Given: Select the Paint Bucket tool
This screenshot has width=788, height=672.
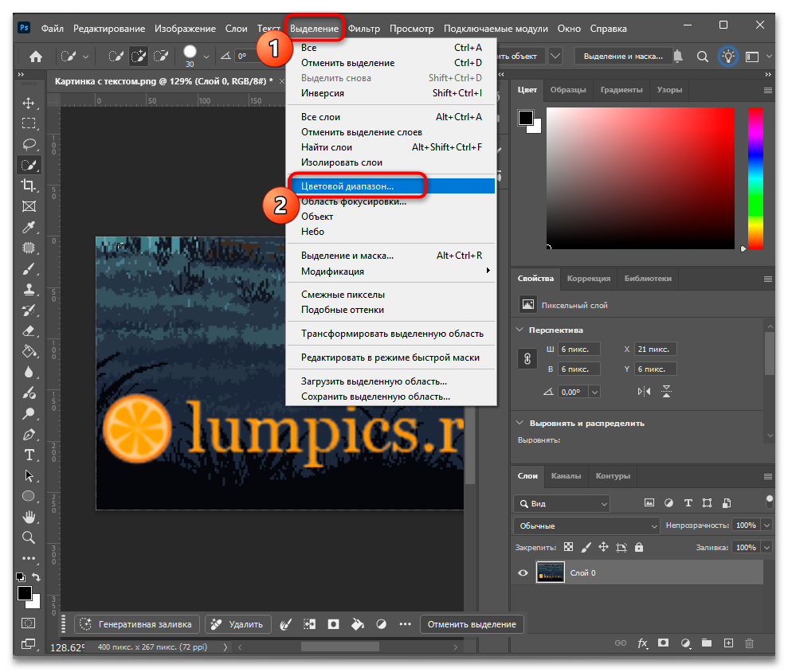Looking at the screenshot, I should pos(29,352).
